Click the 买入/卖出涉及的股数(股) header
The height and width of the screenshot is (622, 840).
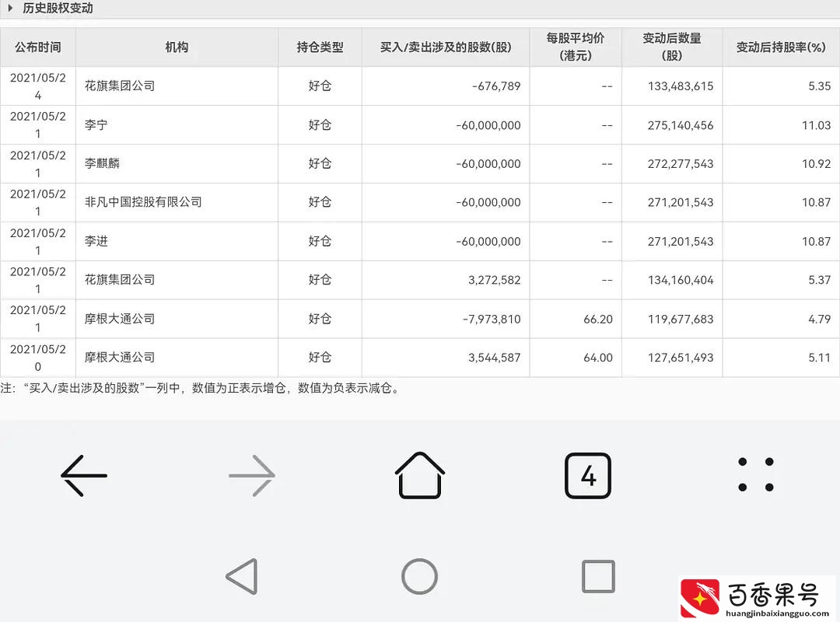point(446,47)
